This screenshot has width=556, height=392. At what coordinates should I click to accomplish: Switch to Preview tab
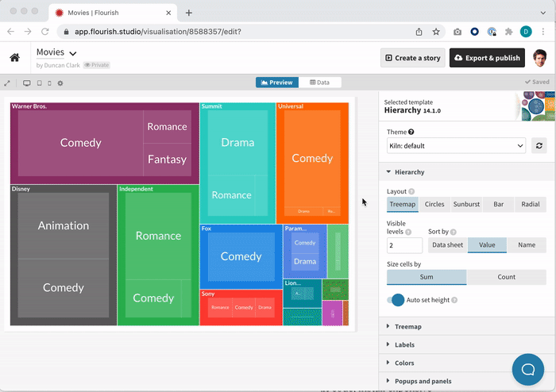pyautogui.click(x=277, y=83)
